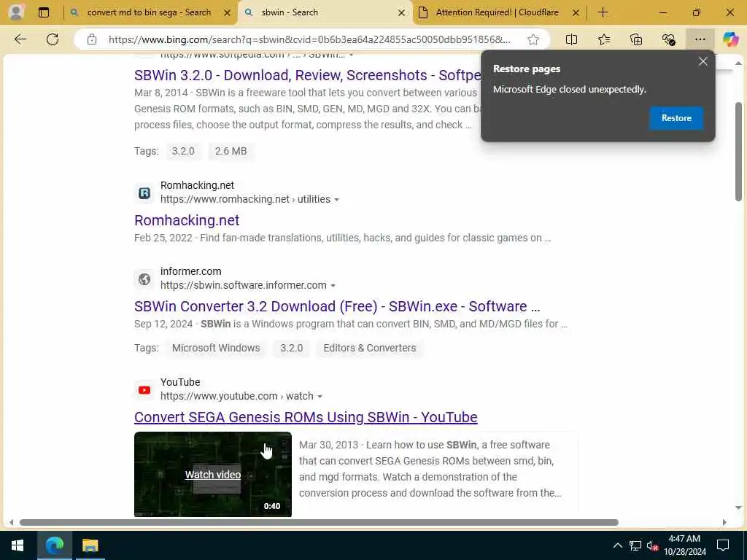Screen dimensions: 747x560
Task: Open Browser essentials heart icon
Action: (668, 39)
